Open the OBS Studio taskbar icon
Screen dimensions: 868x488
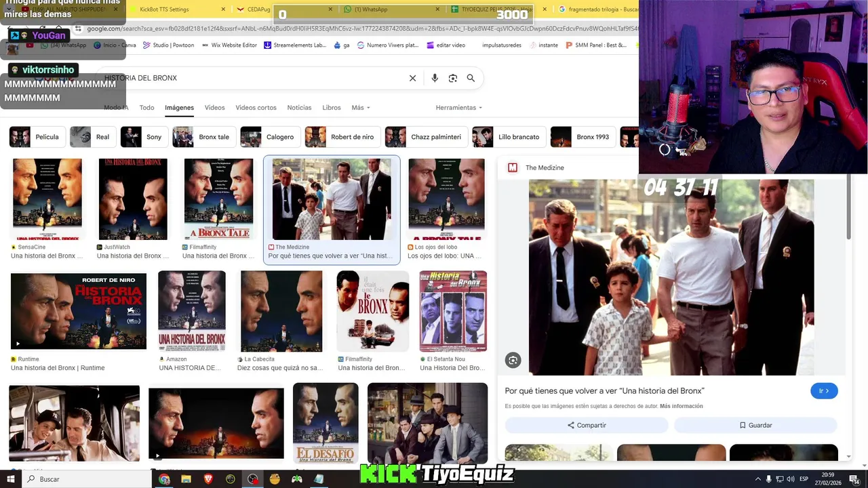point(252,479)
